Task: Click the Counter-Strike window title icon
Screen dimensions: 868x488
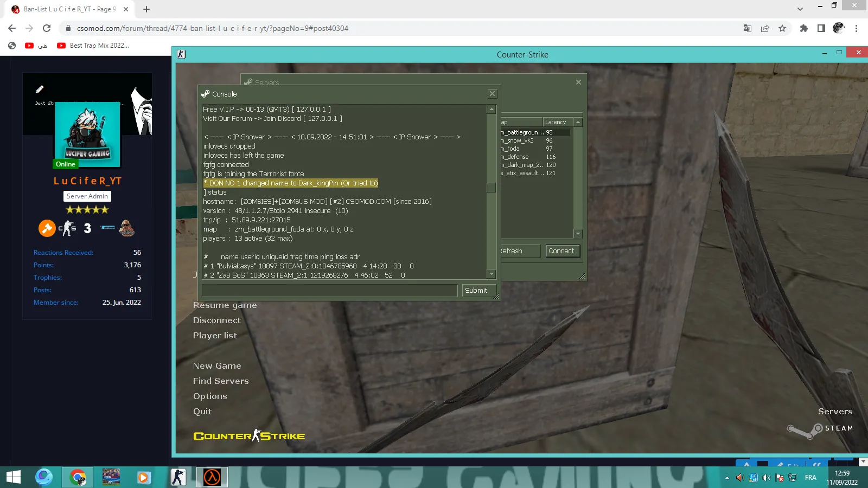Action: 181,54
